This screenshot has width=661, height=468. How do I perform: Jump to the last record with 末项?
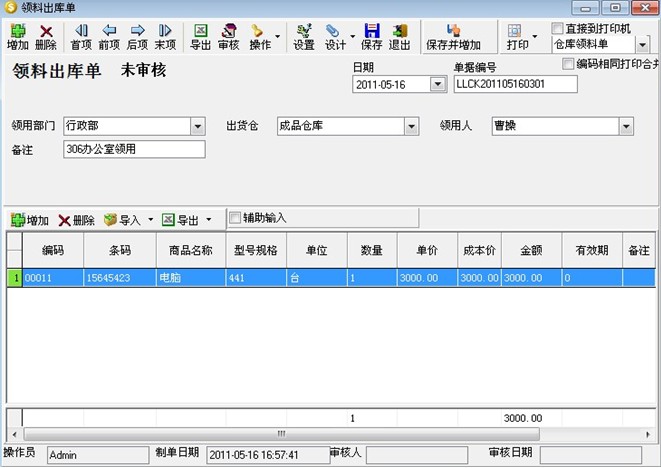[165, 37]
